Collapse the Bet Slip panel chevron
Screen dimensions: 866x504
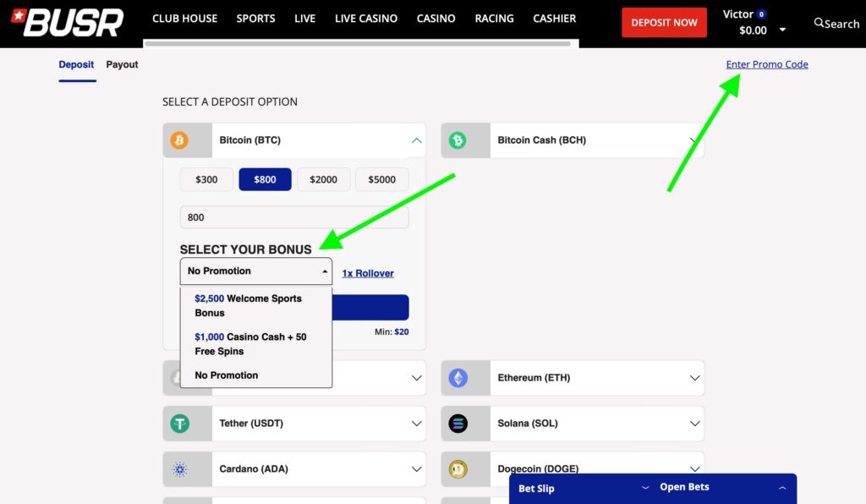[645, 488]
